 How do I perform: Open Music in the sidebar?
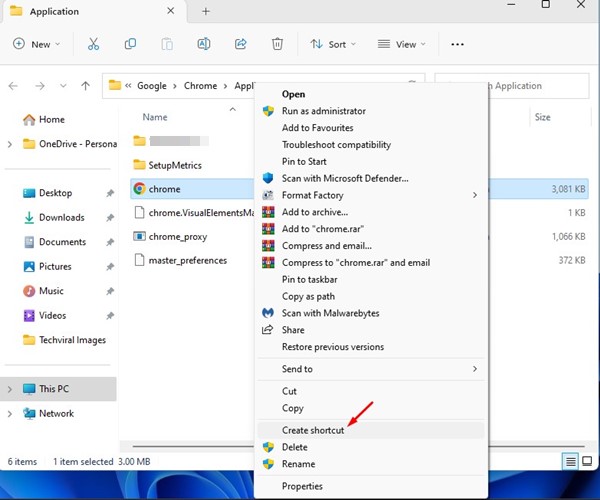tap(43, 291)
